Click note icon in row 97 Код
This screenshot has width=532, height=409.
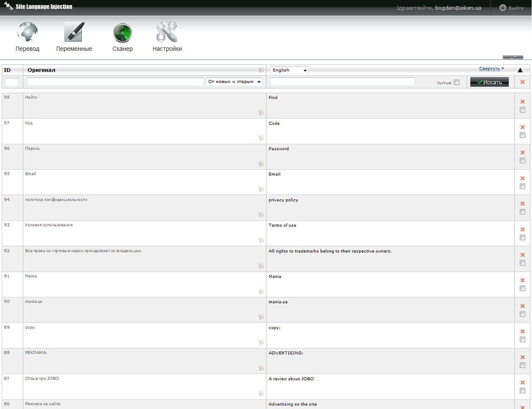point(261,138)
